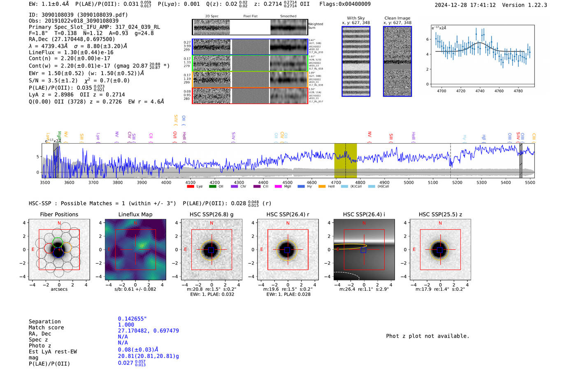Click the ID: 3090108039 line
This screenshot has width=576, height=392.
tap(78, 15)
